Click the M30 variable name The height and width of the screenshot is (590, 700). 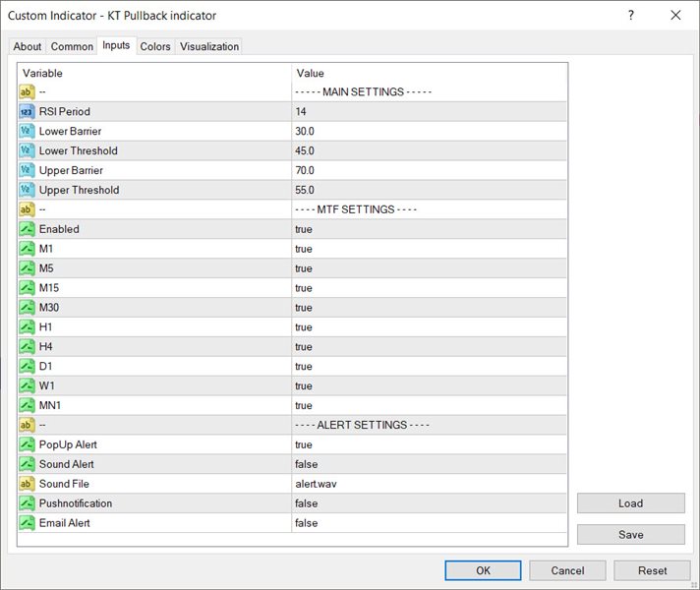49,307
